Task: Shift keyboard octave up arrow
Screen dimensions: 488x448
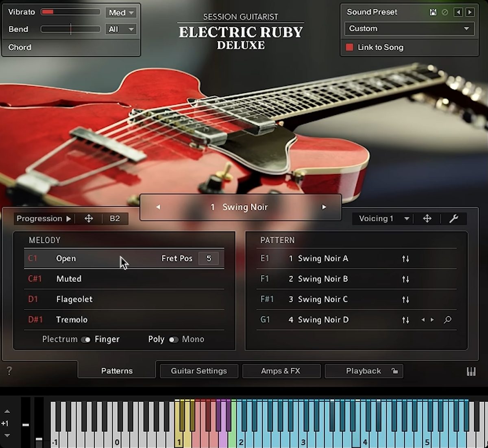Action: [x=7, y=411]
